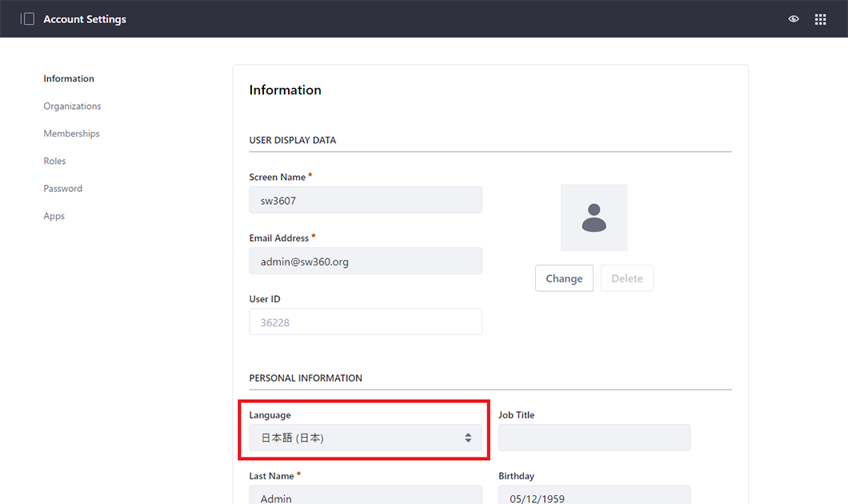
Task: Switch to the Organizations section
Action: (x=72, y=106)
